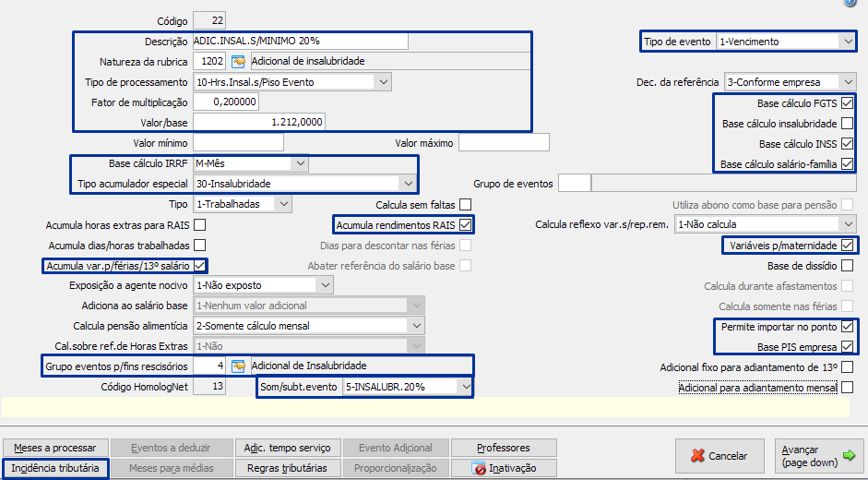The height and width of the screenshot is (480, 868).
Task: Click Valor máximo field
Action: 504,142
